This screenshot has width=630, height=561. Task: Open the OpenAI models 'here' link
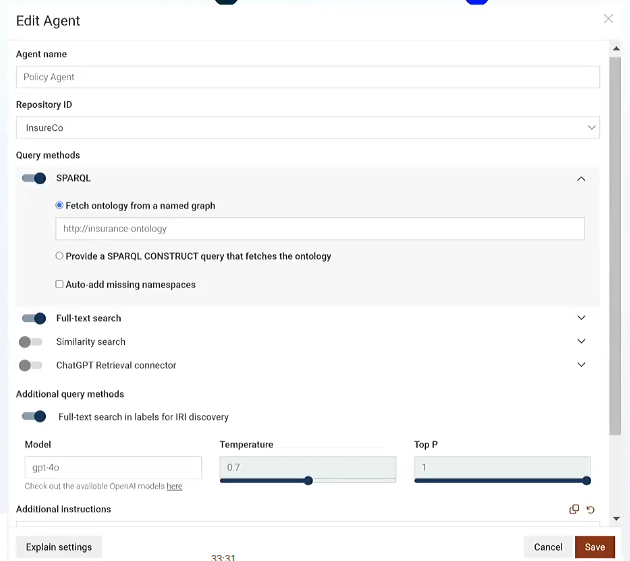pyautogui.click(x=174, y=486)
